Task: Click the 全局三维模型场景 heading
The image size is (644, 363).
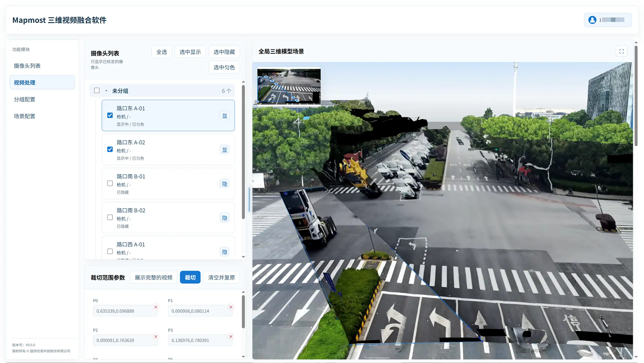Action: click(281, 51)
